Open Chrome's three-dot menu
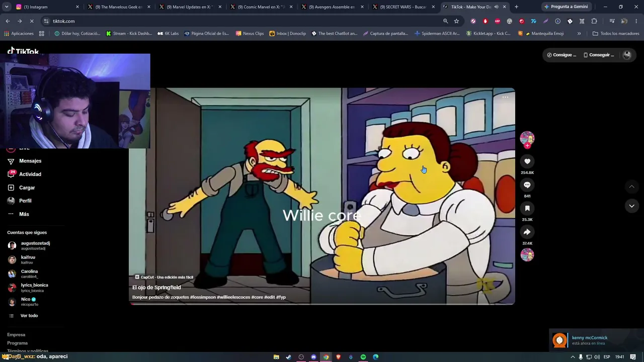Image resolution: width=644 pixels, height=362 pixels. coord(635,21)
